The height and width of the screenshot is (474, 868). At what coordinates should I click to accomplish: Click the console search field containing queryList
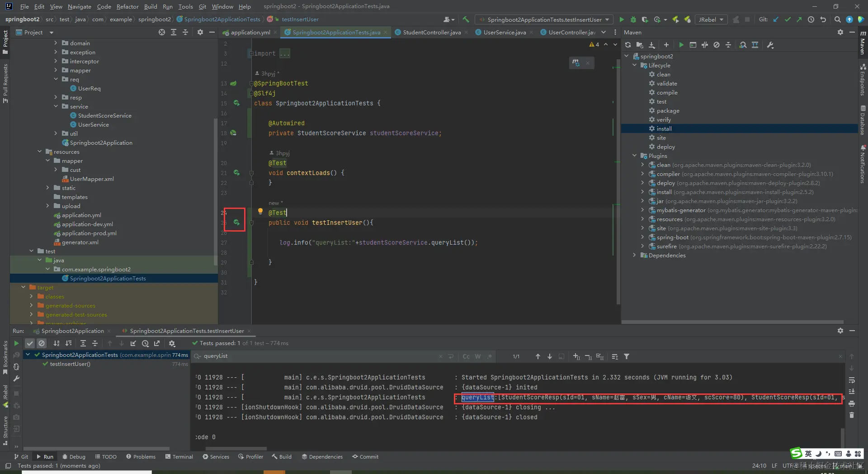(316, 356)
